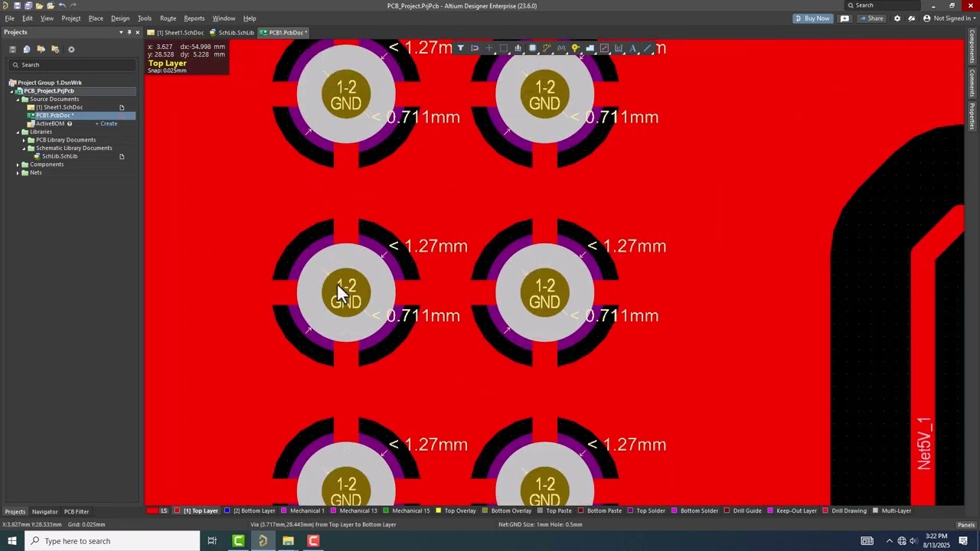Screen dimensions: 980x551
Task: Toggle Top Paste layer color box
Action: [541, 510]
